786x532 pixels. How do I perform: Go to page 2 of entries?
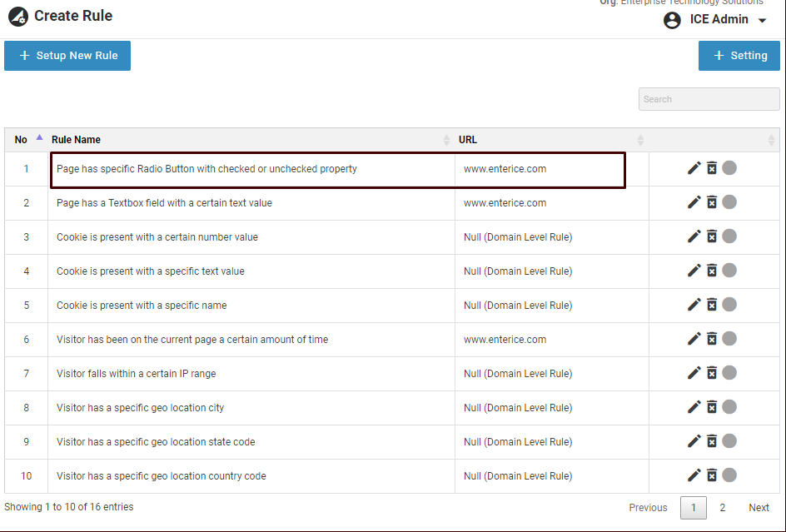pyautogui.click(x=722, y=508)
